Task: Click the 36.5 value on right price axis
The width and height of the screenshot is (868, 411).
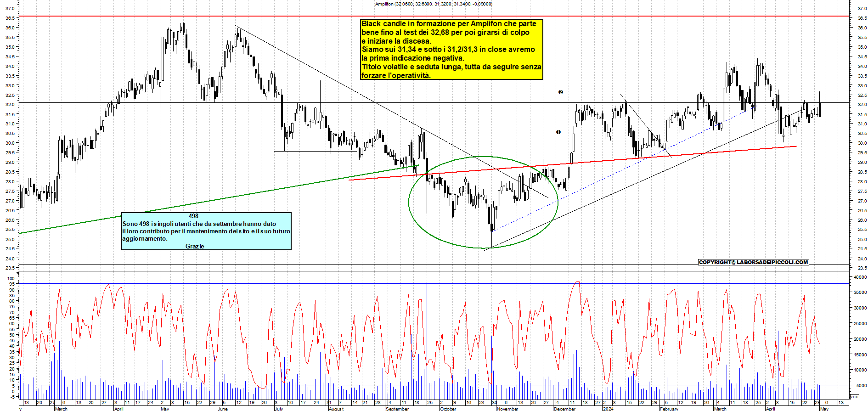Action: click(x=862, y=18)
